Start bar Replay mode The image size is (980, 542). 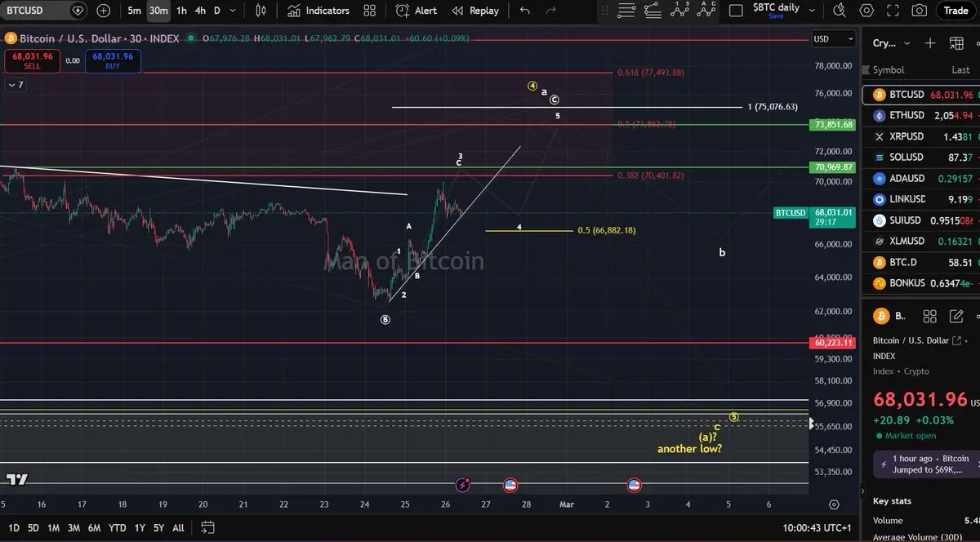tap(474, 11)
